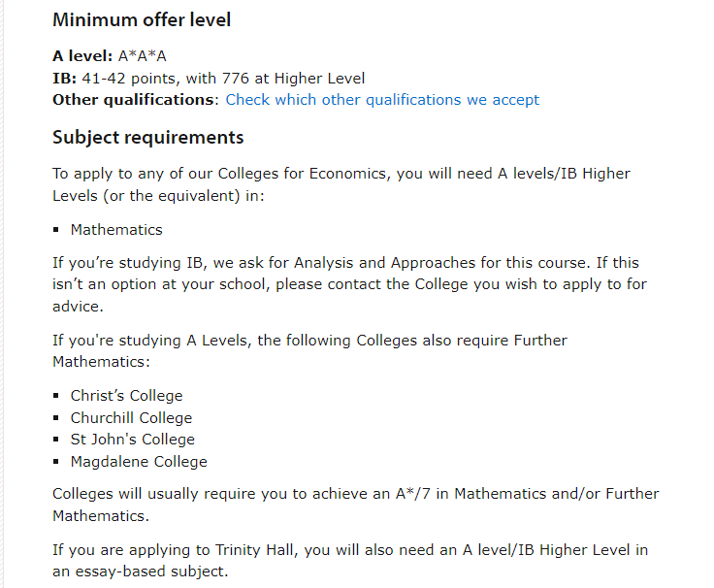This screenshot has height=588, width=714.
Task: Click the 'St John's College' list item
Action: point(133,440)
